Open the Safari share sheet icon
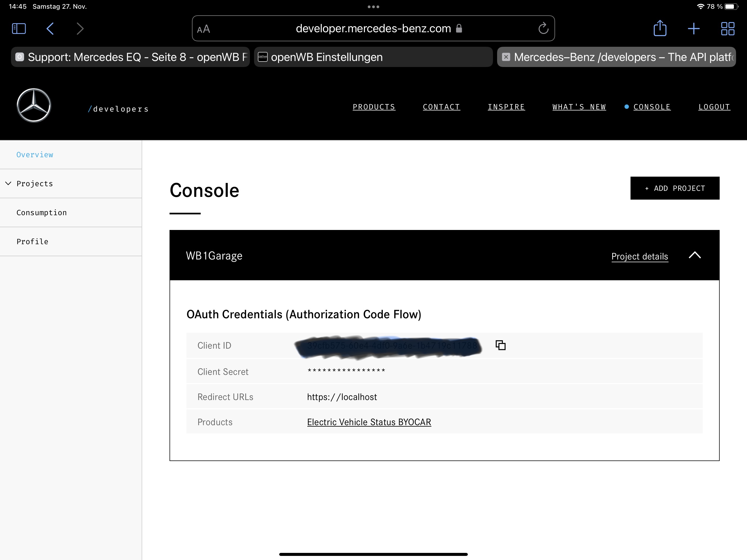 click(660, 29)
